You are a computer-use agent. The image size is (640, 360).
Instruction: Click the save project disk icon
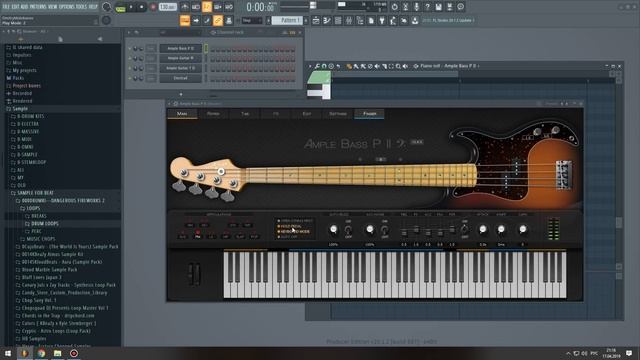coord(438,7)
